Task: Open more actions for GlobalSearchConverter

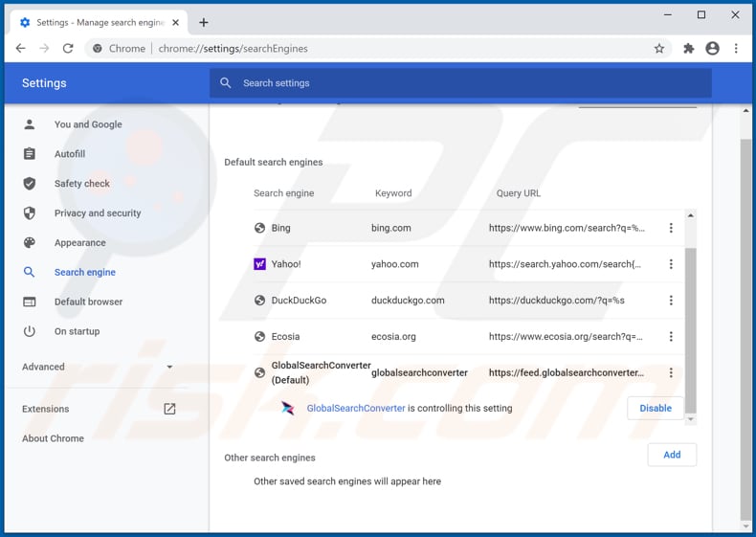Action: click(671, 372)
